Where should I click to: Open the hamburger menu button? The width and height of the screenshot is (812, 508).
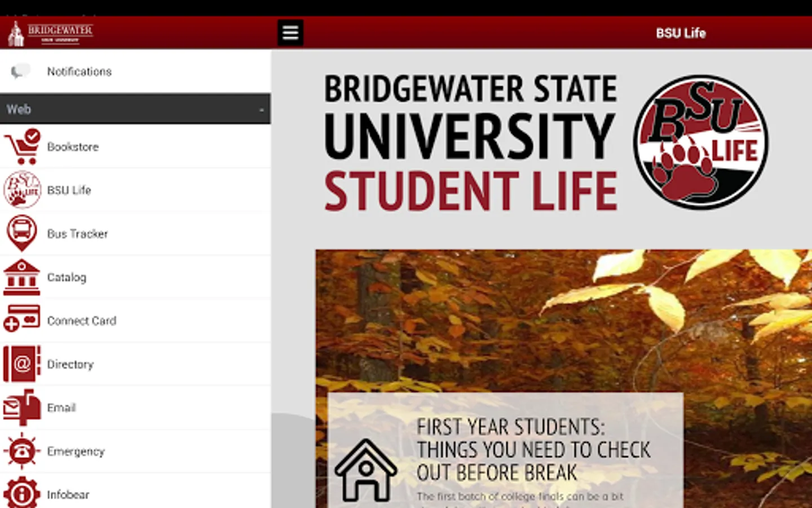[290, 33]
